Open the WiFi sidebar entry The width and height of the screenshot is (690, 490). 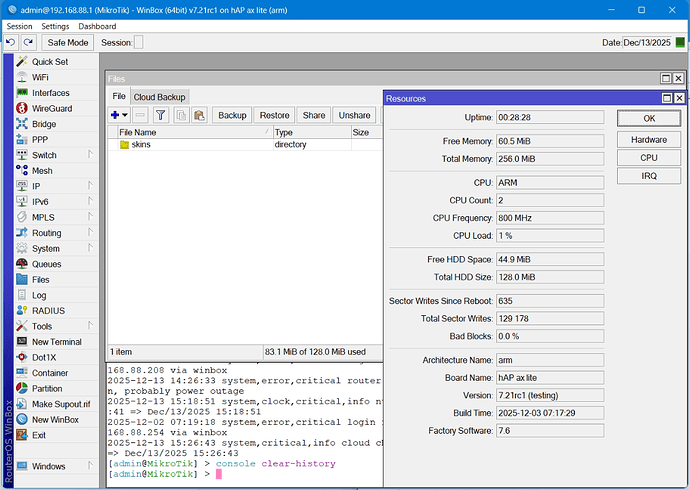pyautogui.click(x=56, y=77)
